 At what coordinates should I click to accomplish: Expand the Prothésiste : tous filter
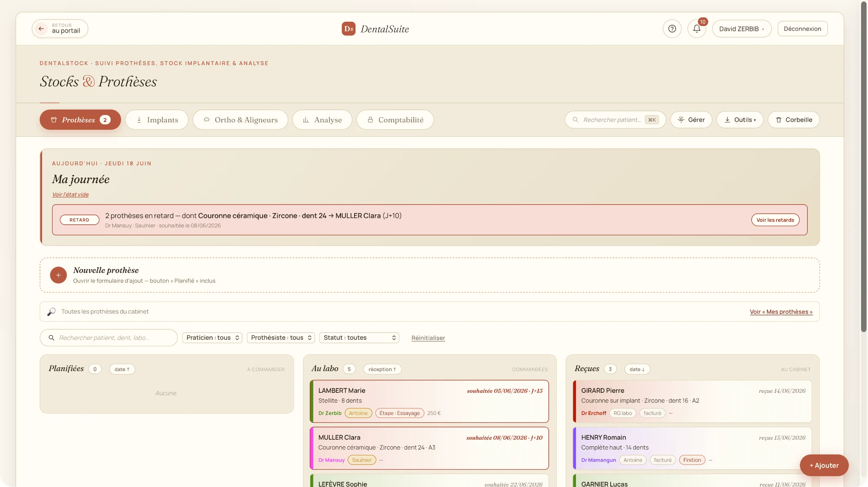click(x=281, y=338)
